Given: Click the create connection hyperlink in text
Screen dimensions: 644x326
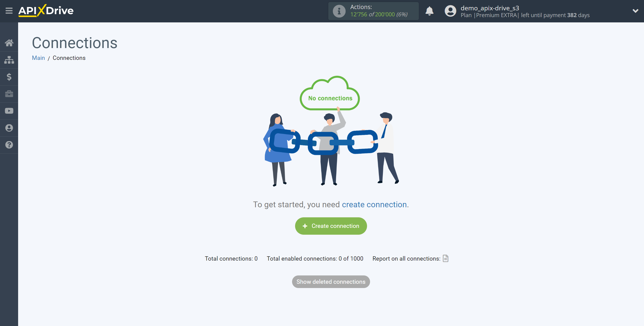Looking at the screenshot, I should [373, 204].
